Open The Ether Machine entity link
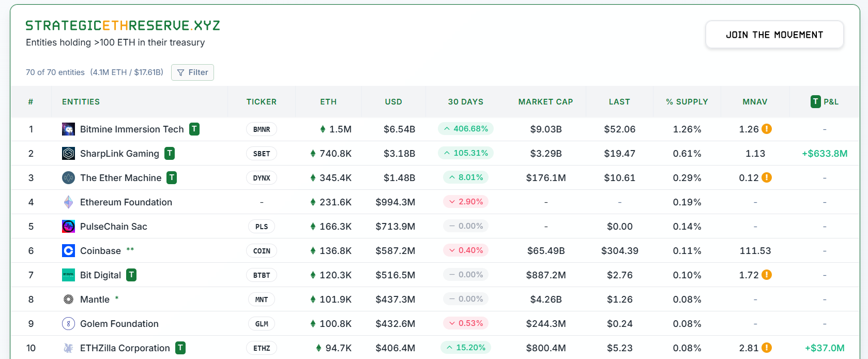Viewport: 868px width, 359px height. click(120, 178)
